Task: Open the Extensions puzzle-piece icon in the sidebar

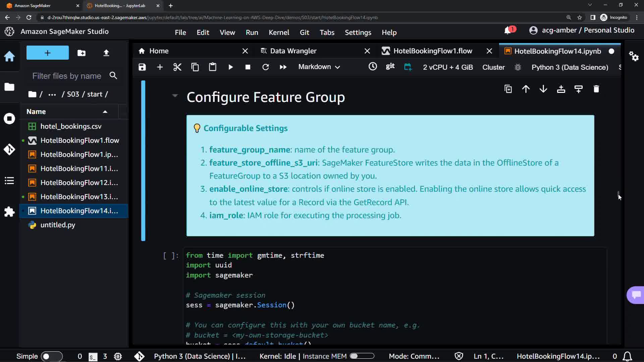Action: pos(9,212)
